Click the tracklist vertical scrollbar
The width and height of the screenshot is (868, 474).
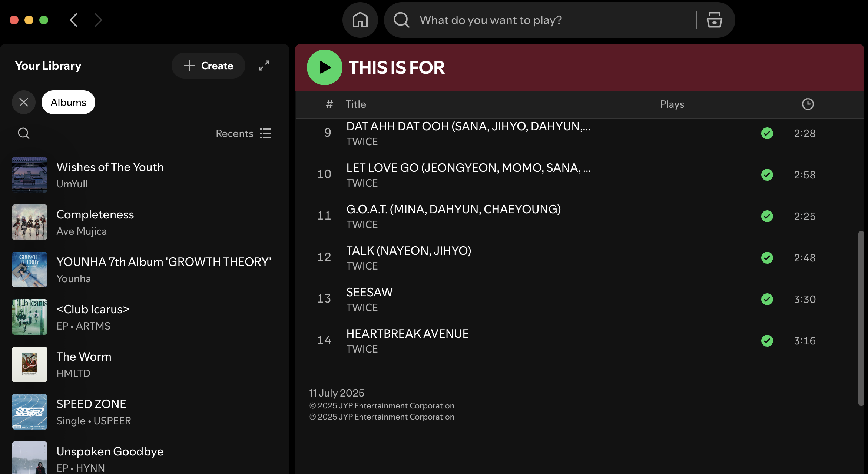coord(861,318)
